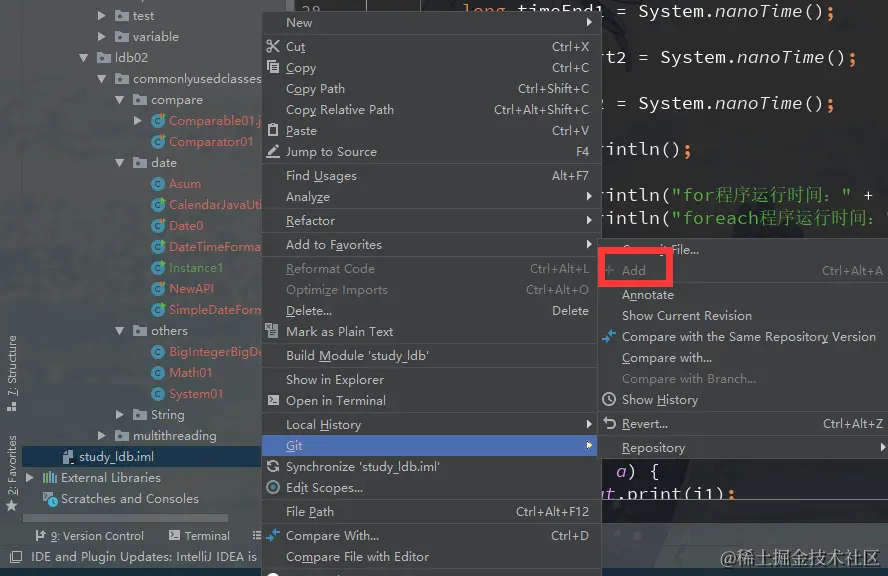This screenshot has width=888, height=576.
Task: Select the highlighted Git menu item
Action: (430, 445)
